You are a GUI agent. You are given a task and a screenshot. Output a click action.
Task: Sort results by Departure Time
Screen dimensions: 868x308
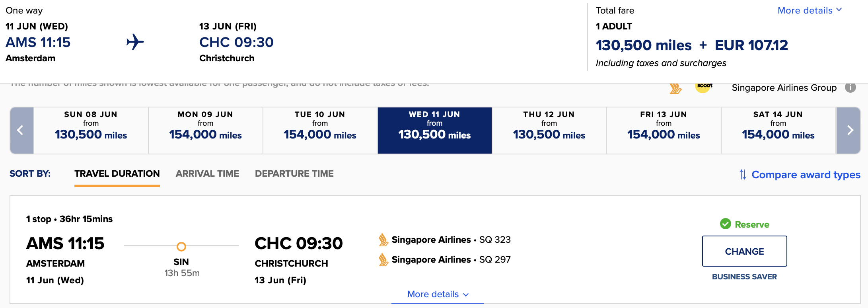click(x=294, y=173)
